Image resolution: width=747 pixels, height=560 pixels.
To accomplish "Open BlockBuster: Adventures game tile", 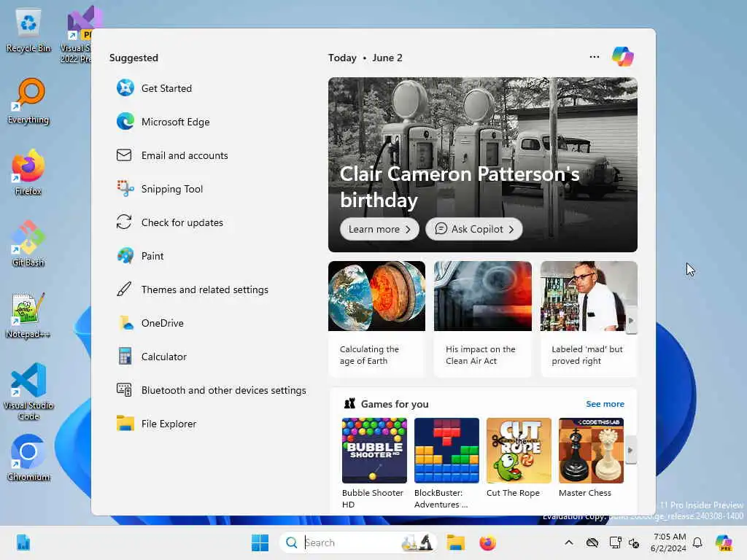I will 446,463.
